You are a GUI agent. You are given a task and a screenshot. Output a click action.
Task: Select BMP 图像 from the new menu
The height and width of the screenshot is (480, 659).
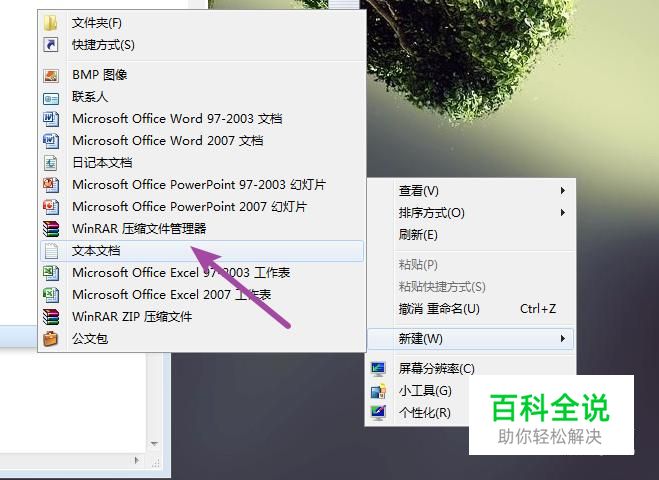(202, 75)
